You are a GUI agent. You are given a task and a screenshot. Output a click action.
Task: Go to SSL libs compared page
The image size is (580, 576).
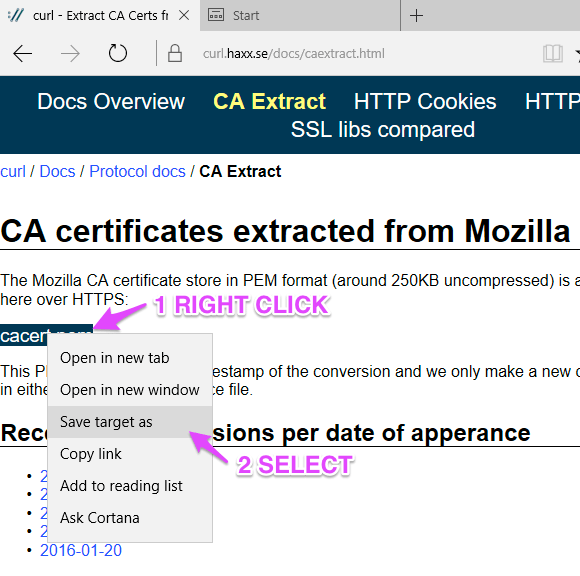[x=382, y=129]
